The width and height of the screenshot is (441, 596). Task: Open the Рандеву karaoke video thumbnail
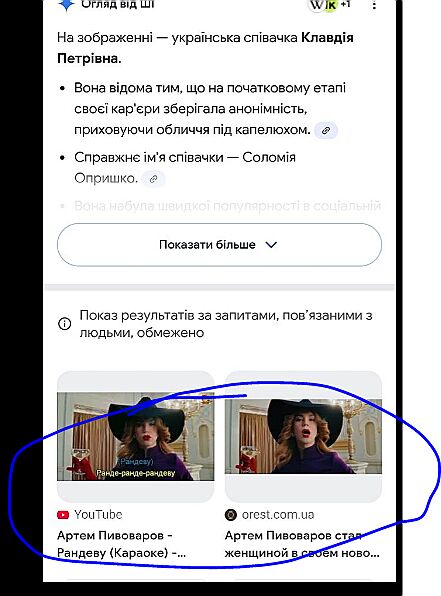[136, 436]
